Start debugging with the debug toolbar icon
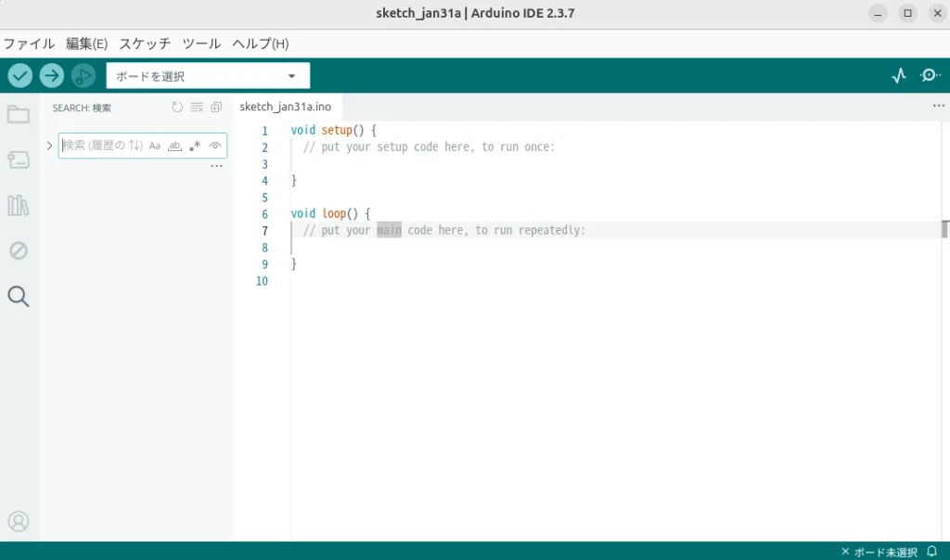This screenshot has width=950, height=560. click(x=83, y=76)
